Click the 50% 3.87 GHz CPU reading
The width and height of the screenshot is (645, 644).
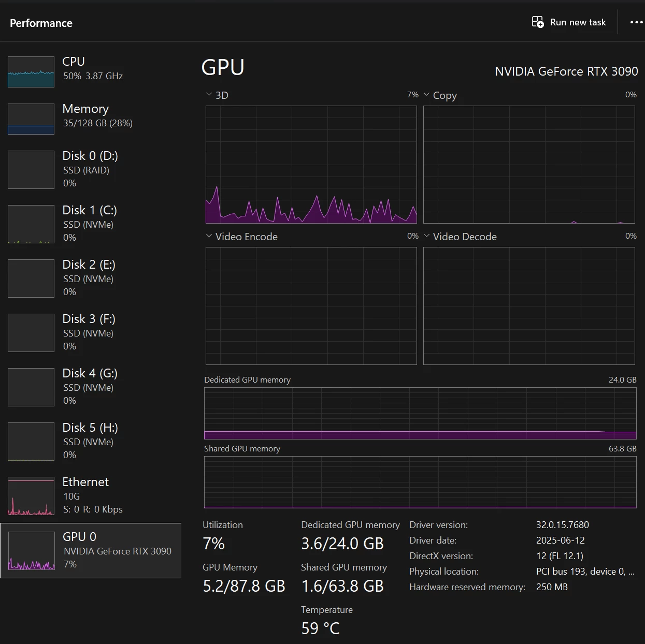pyautogui.click(x=93, y=76)
